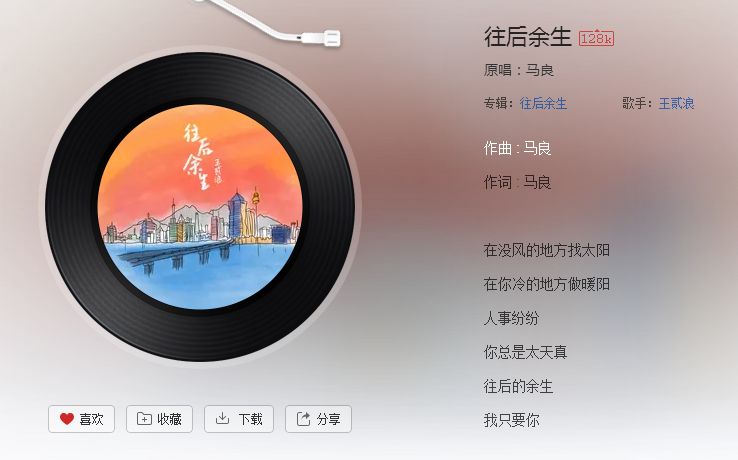This screenshot has width=738, height=460.
Task: Toggle the 喜欢 like button
Action: 81,419
